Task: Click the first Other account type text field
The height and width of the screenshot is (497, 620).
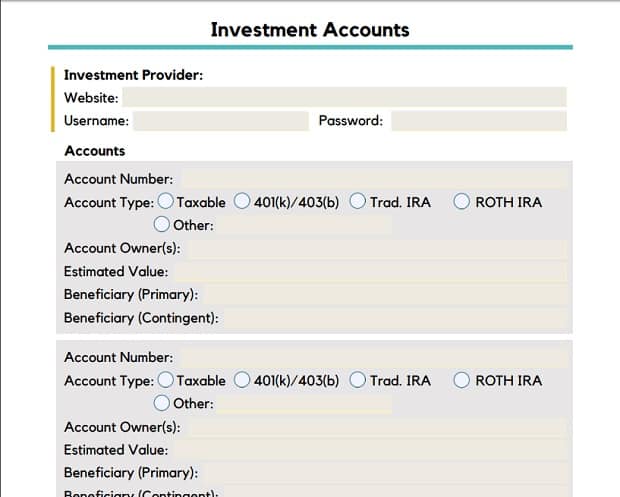Action: pyautogui.click(x=304, y=225)
